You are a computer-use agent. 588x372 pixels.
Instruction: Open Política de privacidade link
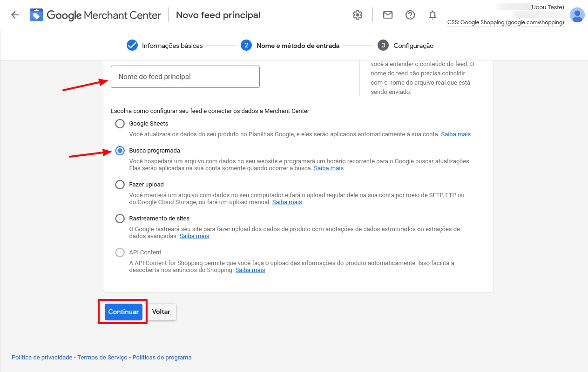(x=42, y=358)
